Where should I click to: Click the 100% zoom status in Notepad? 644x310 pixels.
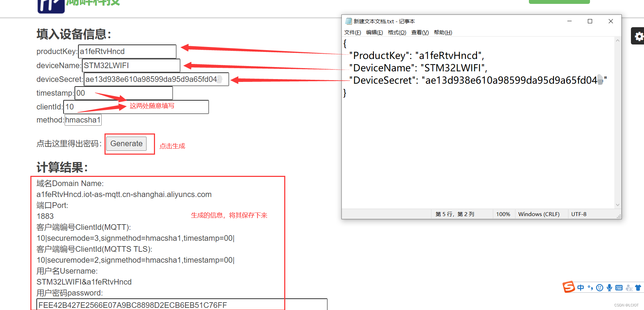point(503,214)
